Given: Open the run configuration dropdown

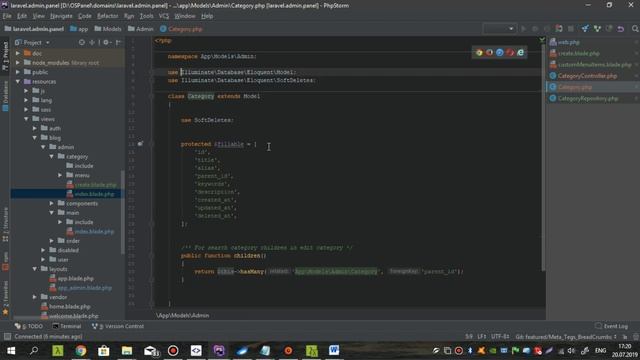Looking at the screenshot, I should [499, 29].
